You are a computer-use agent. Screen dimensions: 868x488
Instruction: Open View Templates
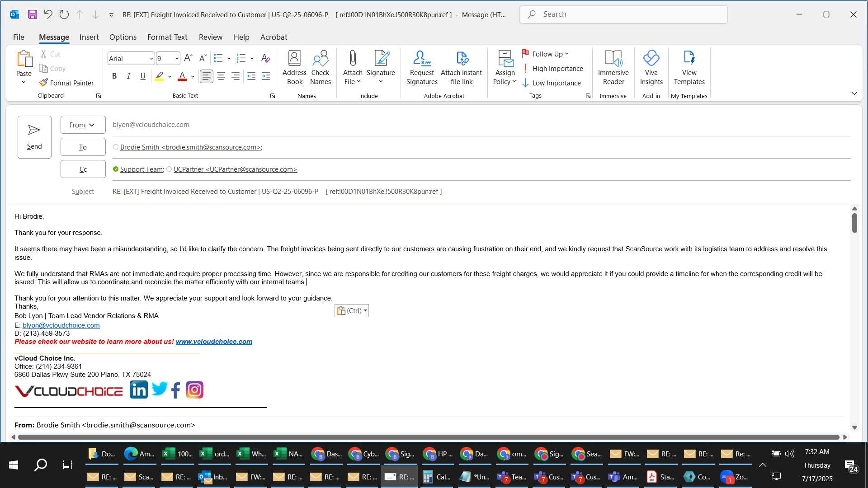(x=689, y=67)
